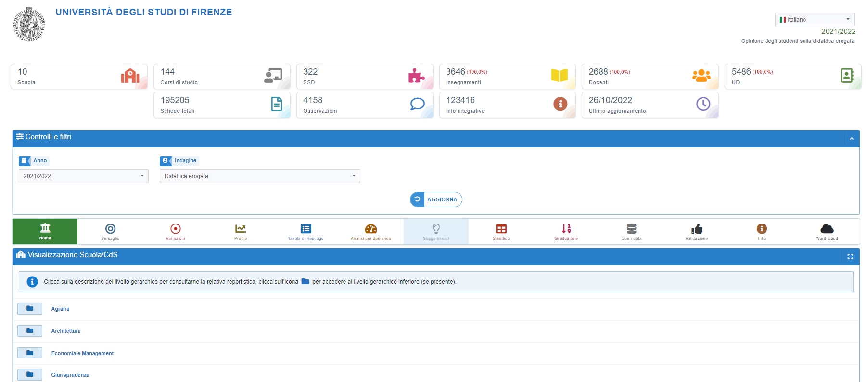Open the Agraria folder icon

[x=30, y=309]
